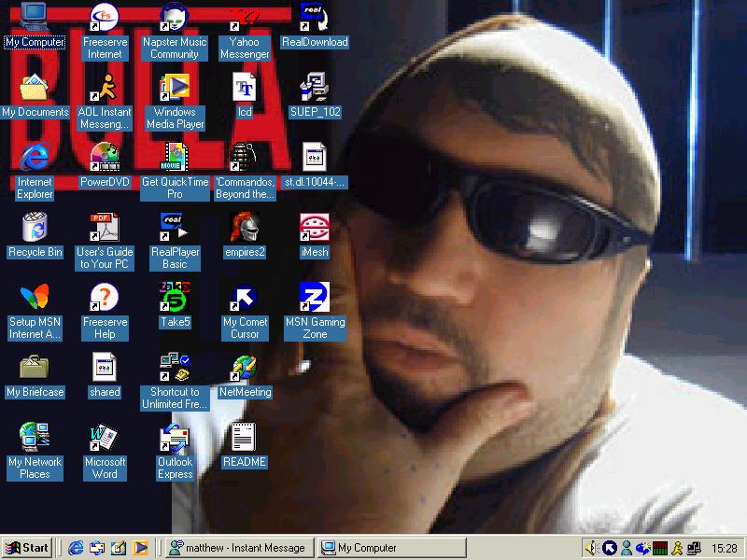Select the Outlook Express desktop icon

(174, 438)
